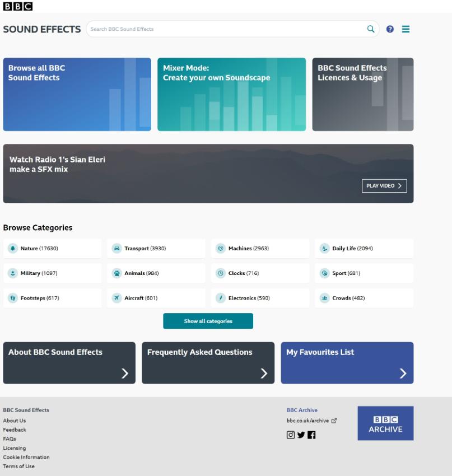Open the Transport (3930) category
452x476 pixels.
(156, 248)
